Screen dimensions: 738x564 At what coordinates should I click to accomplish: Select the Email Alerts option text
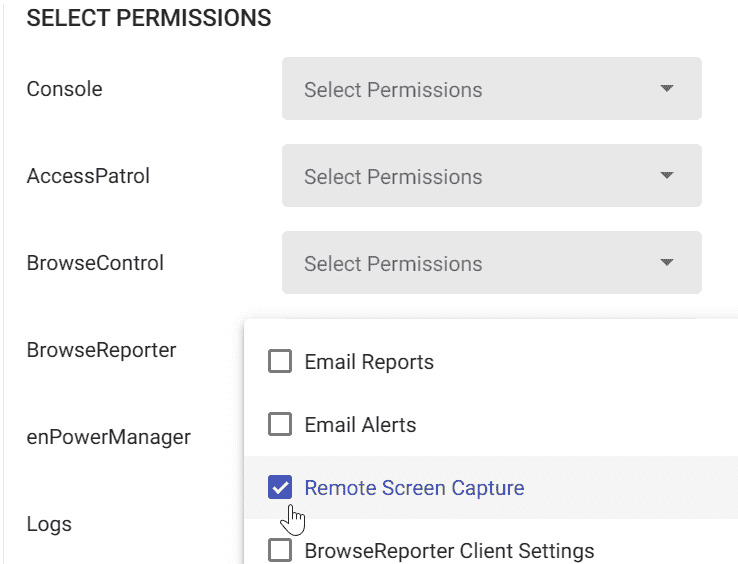[x=361, y=425]
